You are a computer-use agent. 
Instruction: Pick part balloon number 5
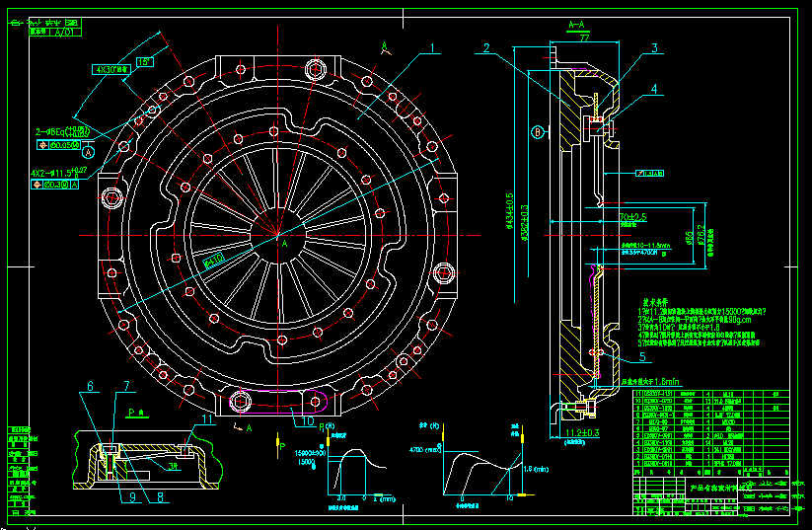point(640,355)
